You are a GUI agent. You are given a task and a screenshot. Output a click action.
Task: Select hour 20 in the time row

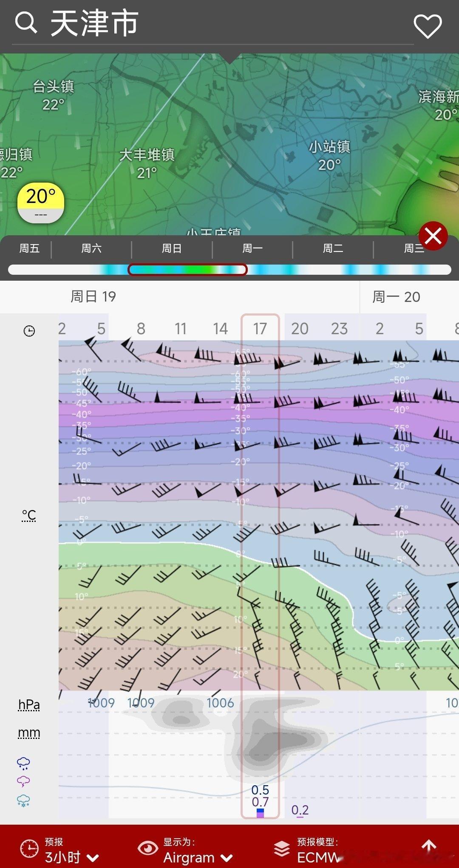click(x=300, y=329)
